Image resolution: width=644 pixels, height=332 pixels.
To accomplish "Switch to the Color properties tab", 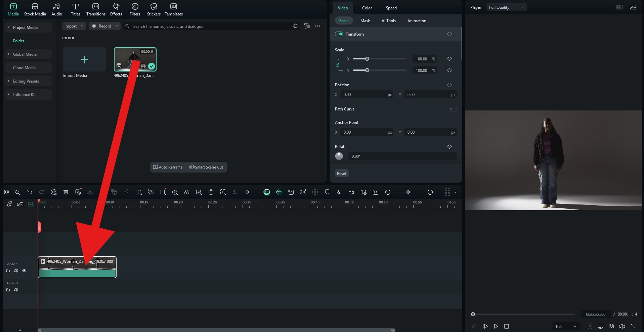I will [x=367, y=8].
